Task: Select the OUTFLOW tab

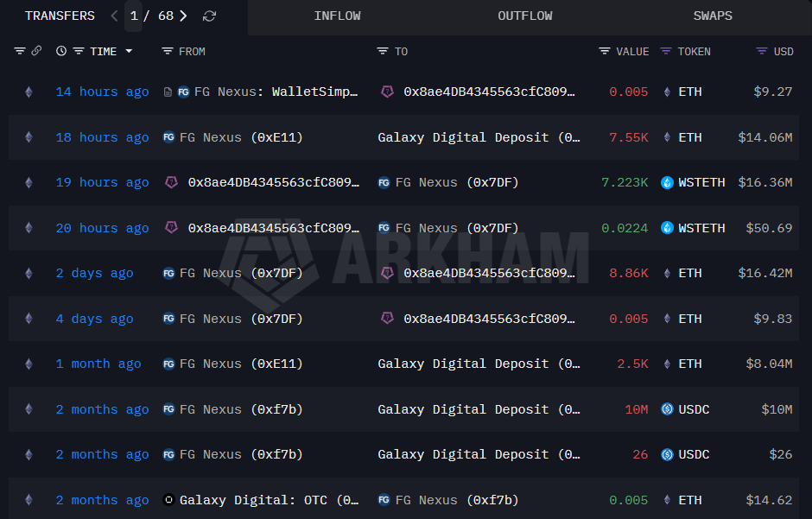Action: click(x=524, y=16)
